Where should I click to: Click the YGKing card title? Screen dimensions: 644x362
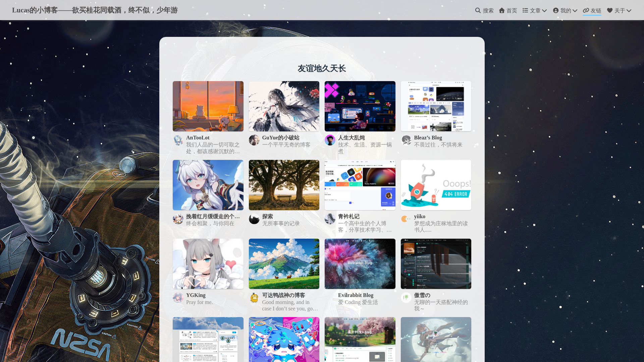click(196, 295)
